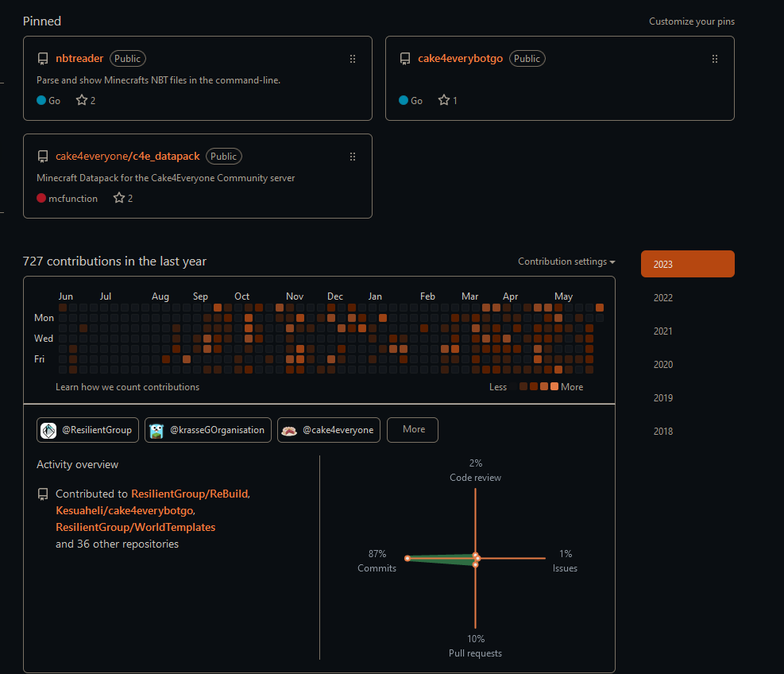Click the book icon in Activity overview

point(42,494)
